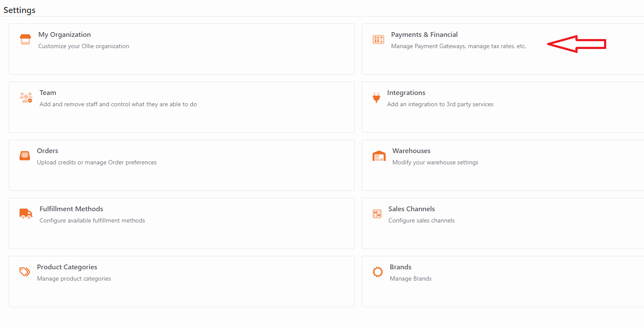This screenshot has width=644, height=327.
Task: Select Sales Channels title
Action: [x=412, y=209]
